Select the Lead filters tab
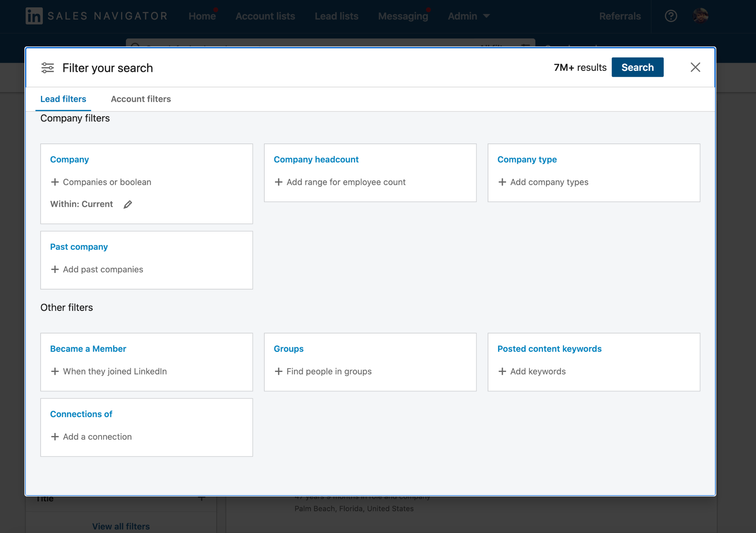 pos(63,98)
